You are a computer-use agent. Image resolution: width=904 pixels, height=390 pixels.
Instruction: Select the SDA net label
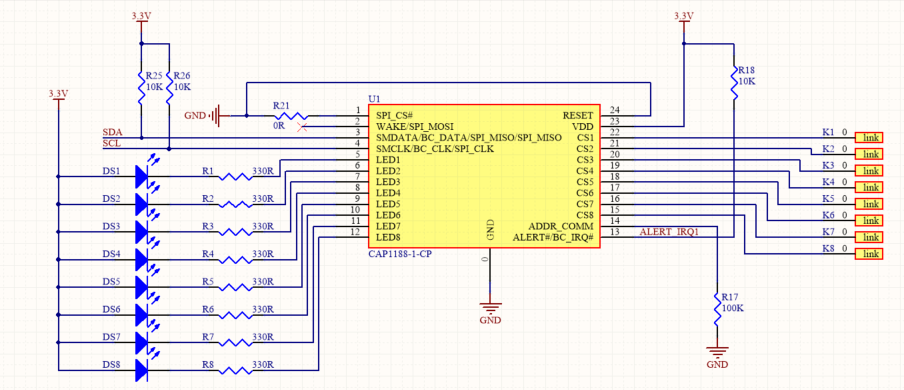point(111,132)
